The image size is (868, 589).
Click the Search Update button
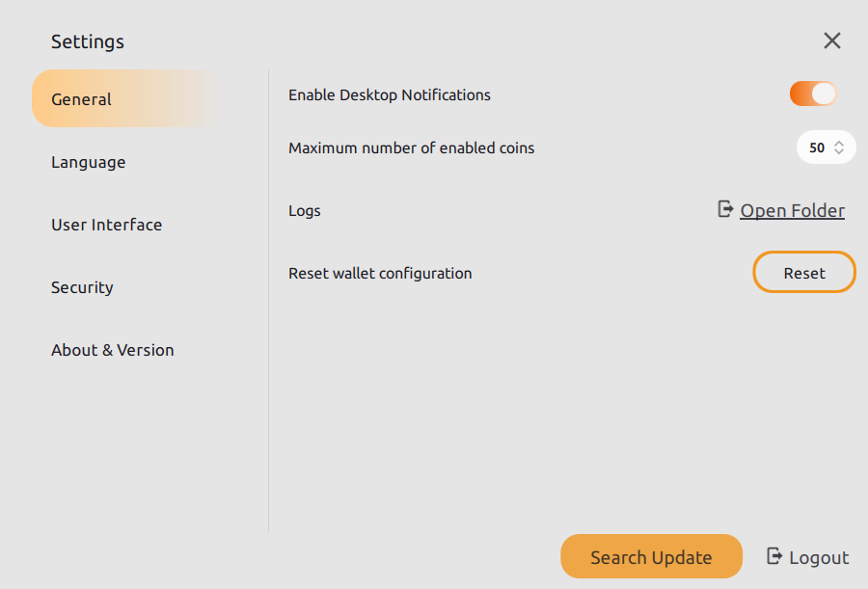[651, 556]
